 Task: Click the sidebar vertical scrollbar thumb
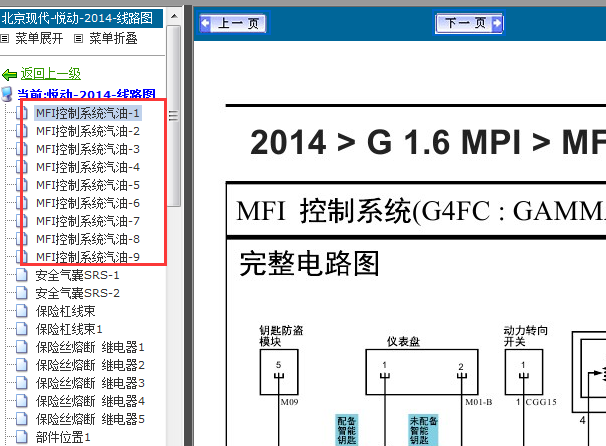click(174, 116)
